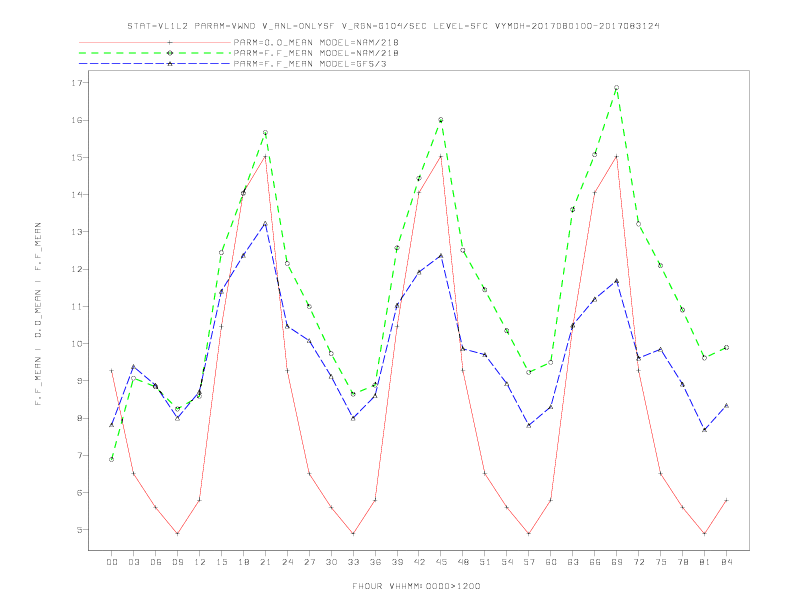Click the circle marker on the green legend line
Screen dimensions: 792x612
(170, 53)
